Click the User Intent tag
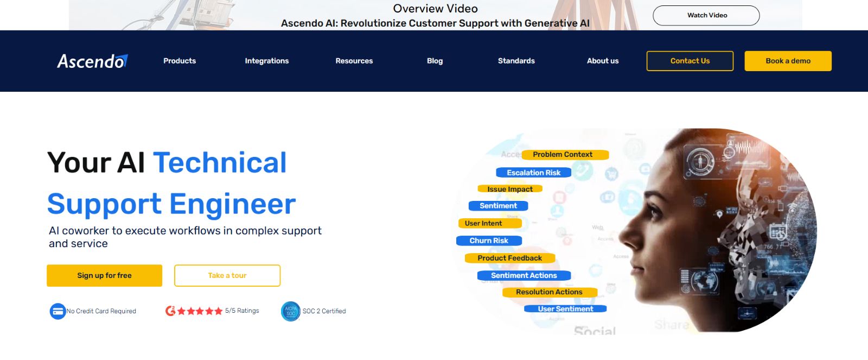The width and height of the screenshot is (868, 360). click(490, 223)
